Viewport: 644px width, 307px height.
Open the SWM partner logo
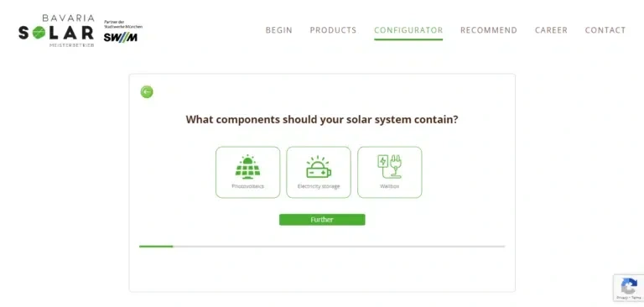122,31
